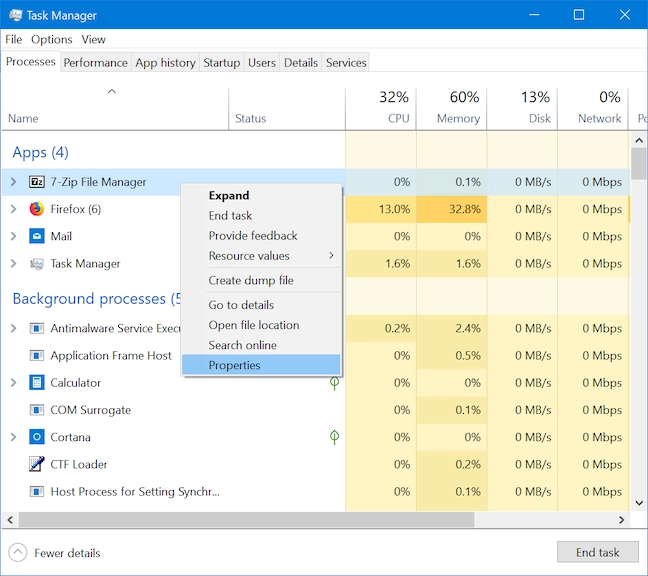The width and height of the screenshot is (648, 576).
Task: Open the Resource values submenu arrow
Action: tap(331, 255)
